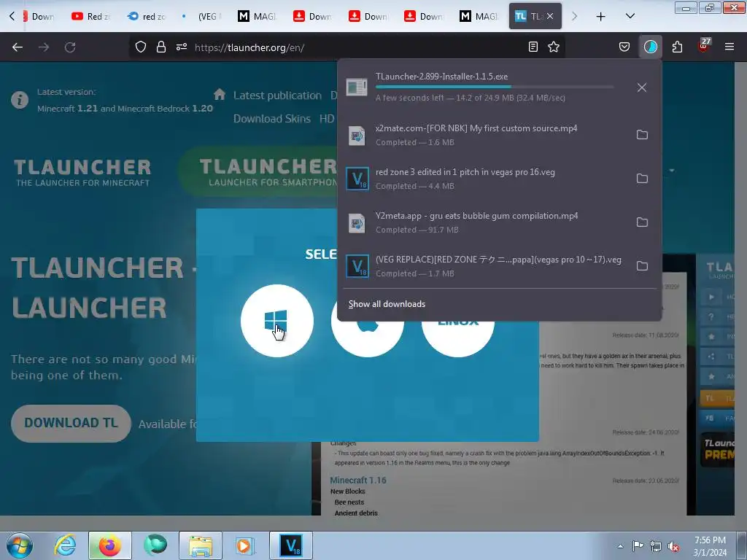This screenshot has width=747, height=560.
Task: Click the network tray icon
Action: [x=656, y=546]
